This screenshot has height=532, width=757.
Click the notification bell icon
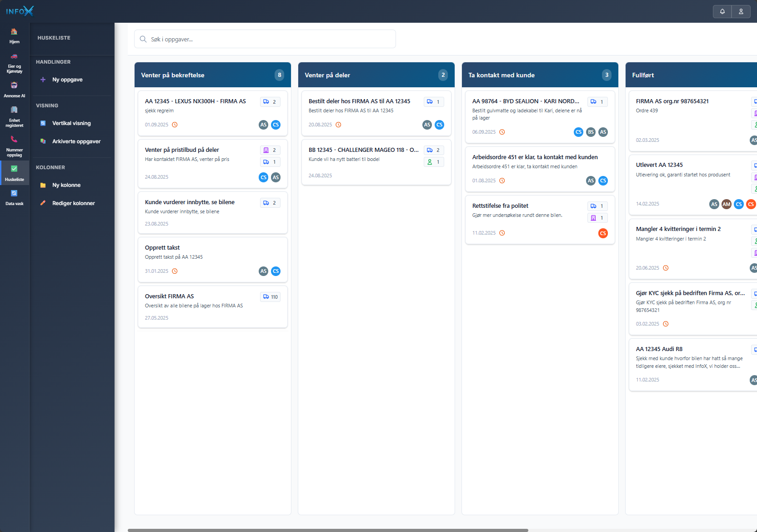click(722, 11)
